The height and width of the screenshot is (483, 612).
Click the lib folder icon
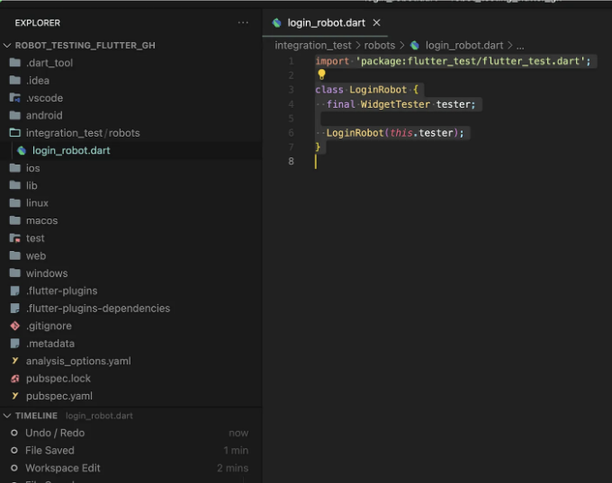[x=15, y=185]
